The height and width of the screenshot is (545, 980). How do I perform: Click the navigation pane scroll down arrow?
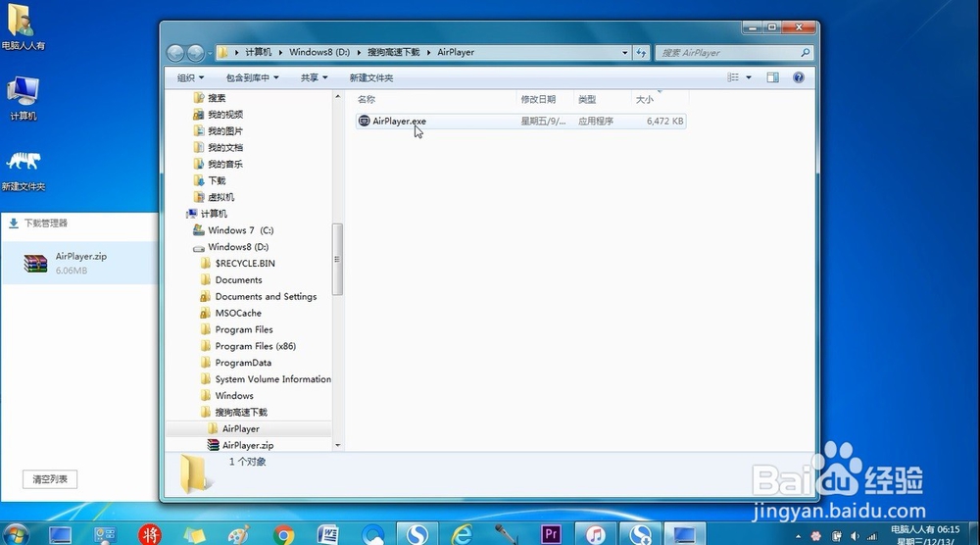pos(337,446)
